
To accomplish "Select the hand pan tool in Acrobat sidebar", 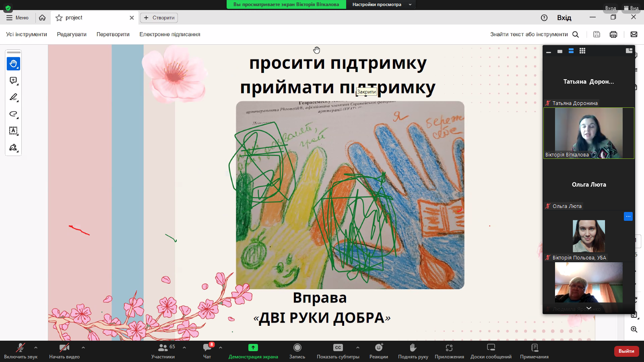I will (x=13, y=64).
